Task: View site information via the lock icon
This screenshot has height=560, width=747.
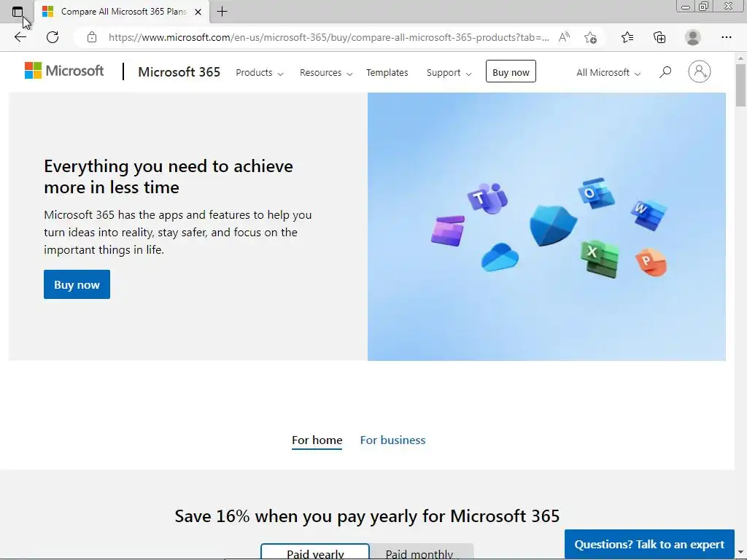Action: click(x=92, y=37)
